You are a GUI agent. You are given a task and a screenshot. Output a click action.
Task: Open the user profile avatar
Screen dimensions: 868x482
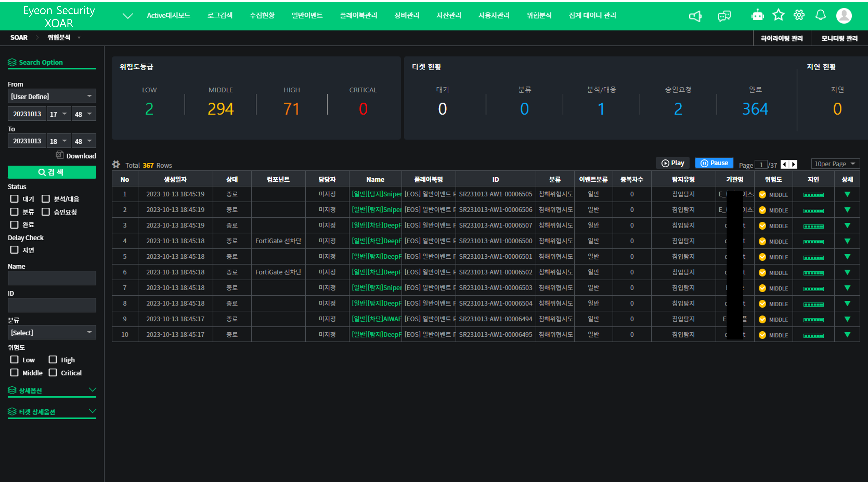(x=844, y=16)
